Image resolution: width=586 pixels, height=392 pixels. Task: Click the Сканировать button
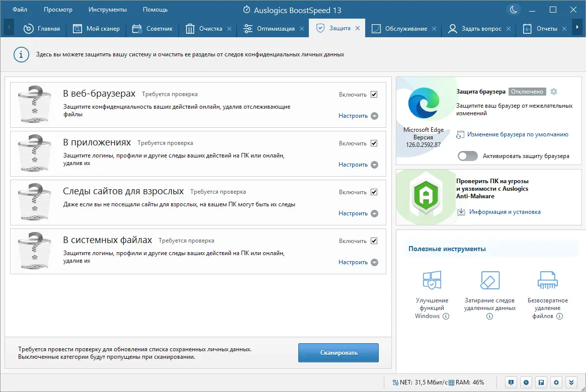(x=339, y=353)
